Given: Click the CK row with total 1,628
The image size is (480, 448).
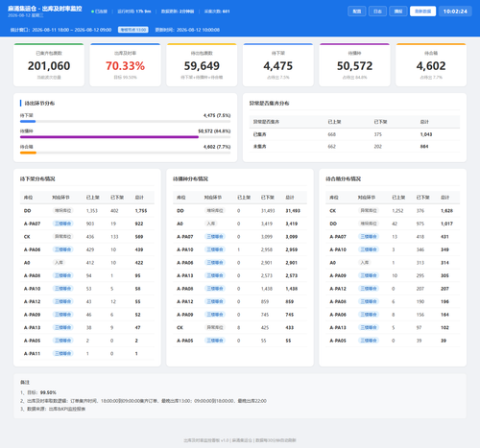Looking at the screenshot, I should pos(393,211).
